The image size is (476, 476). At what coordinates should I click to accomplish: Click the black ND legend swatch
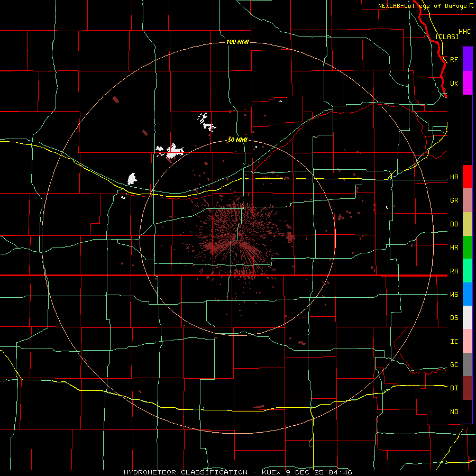[x=467, y=411]
